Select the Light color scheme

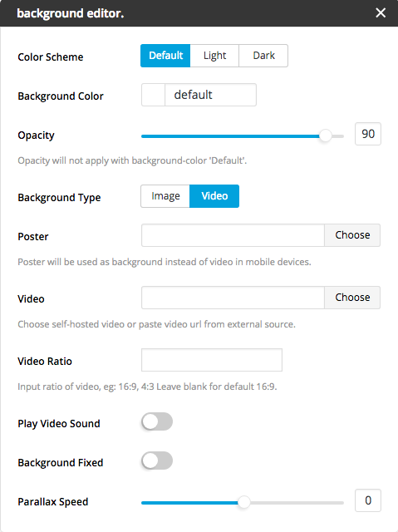pyautogui.click(x=214, y=56)
